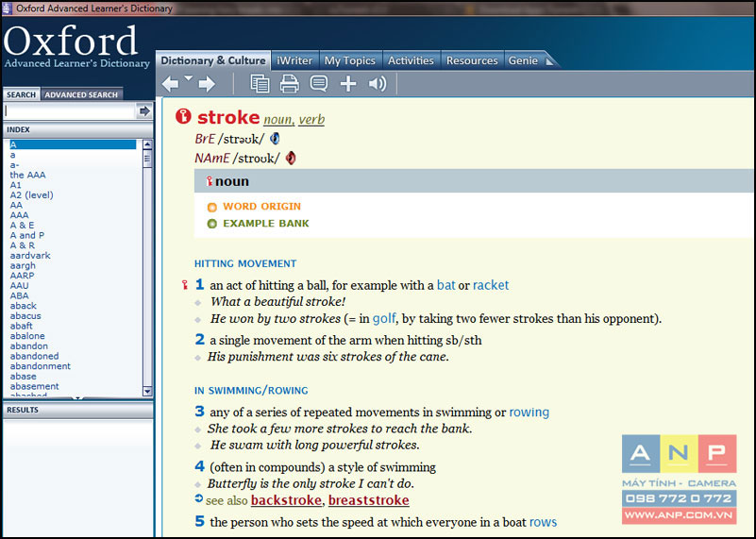756x539 pixels.
Task: Select index entry abasement
Action: tap(34, 387)
